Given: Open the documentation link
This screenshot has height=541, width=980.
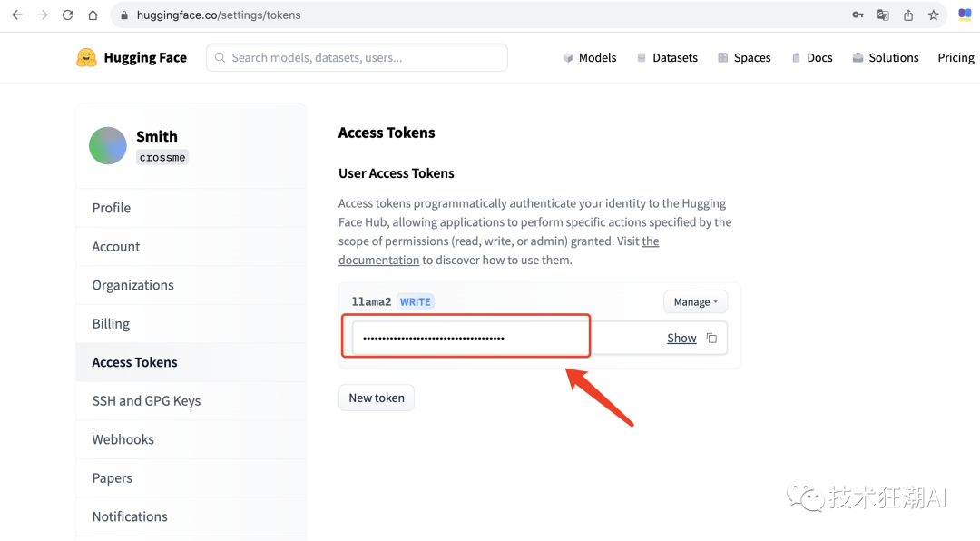Looking at the screenshot, I should point(378,261).
